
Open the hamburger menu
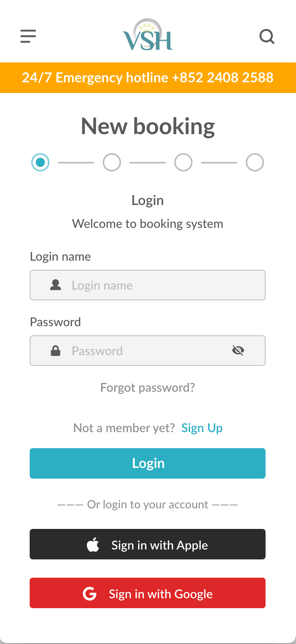(28, 36)
